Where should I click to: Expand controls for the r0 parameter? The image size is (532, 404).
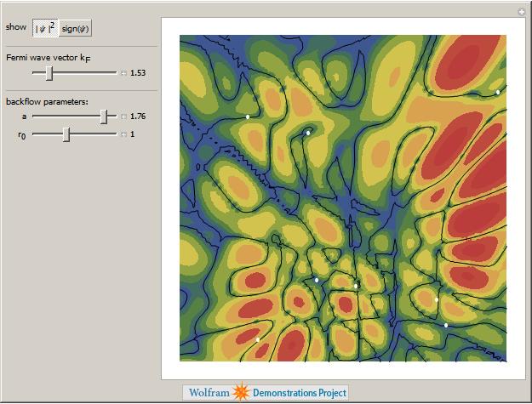point(123,134)
